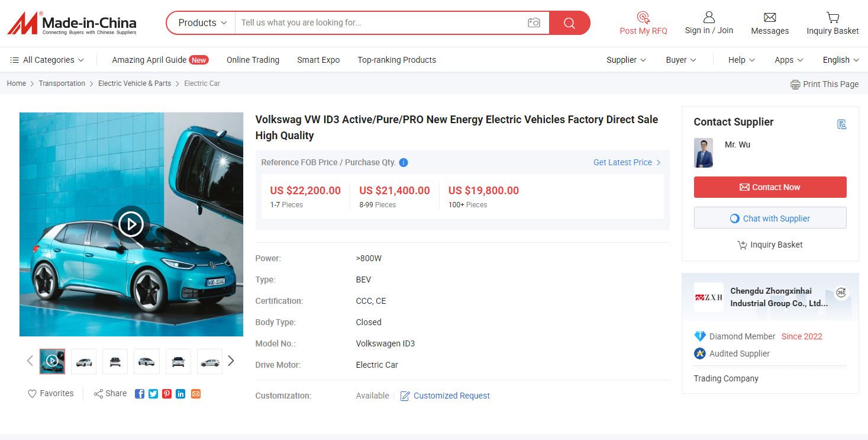Open Top-ranking Products menu item
This screenshot has height=440, width=868.
[396, 60]
